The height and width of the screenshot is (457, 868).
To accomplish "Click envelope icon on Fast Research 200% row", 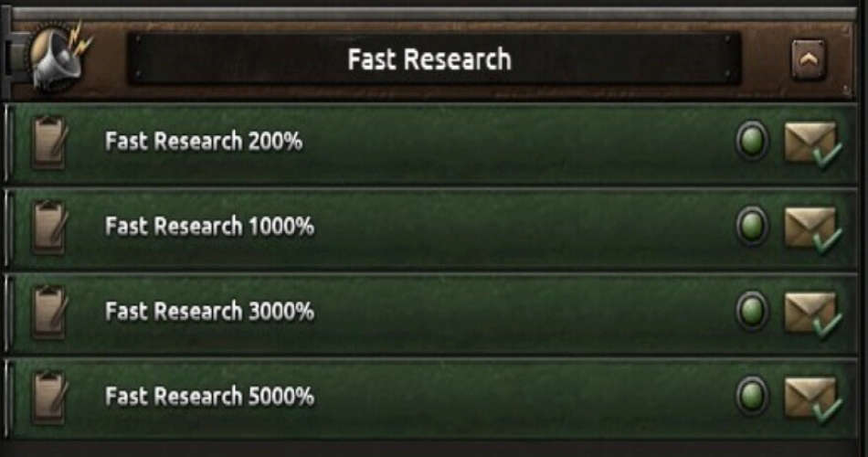I will click(x=810, y=143).
